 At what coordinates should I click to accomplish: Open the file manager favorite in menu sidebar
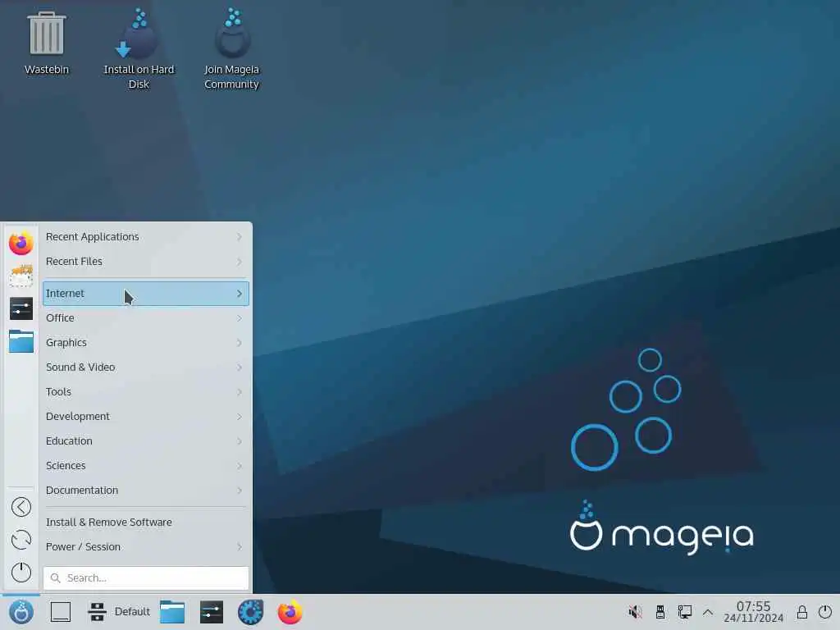21,341
